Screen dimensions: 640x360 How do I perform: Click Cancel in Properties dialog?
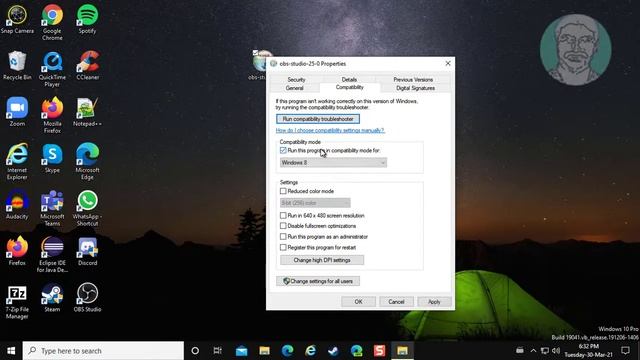[x=396, y=302]
